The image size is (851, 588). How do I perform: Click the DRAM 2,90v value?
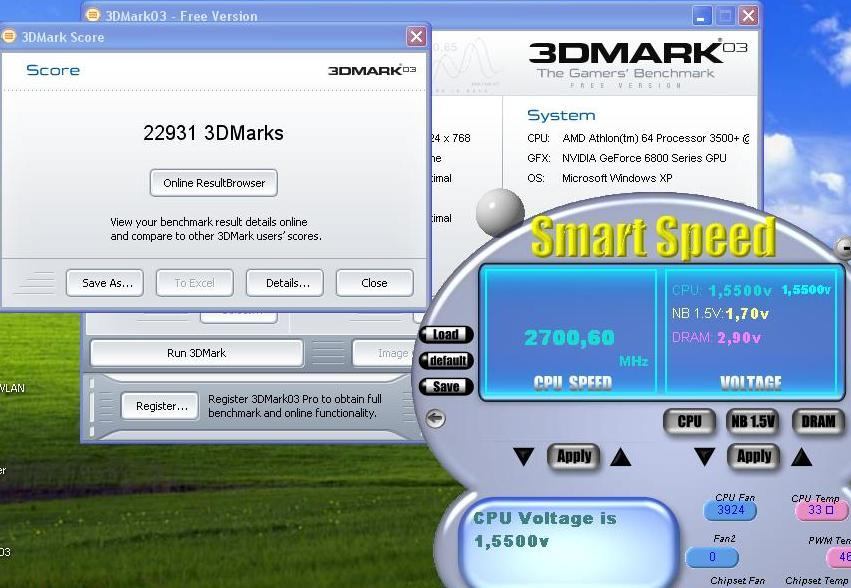point(739,338)
